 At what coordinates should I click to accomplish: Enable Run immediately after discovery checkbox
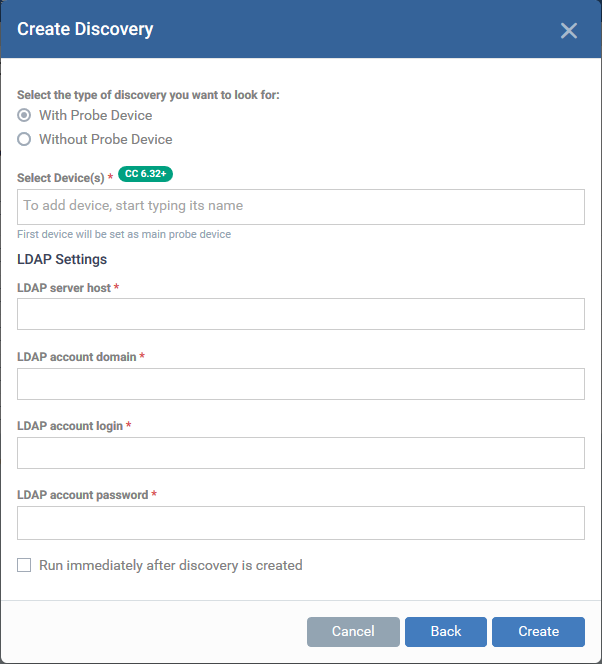point(24,565)
